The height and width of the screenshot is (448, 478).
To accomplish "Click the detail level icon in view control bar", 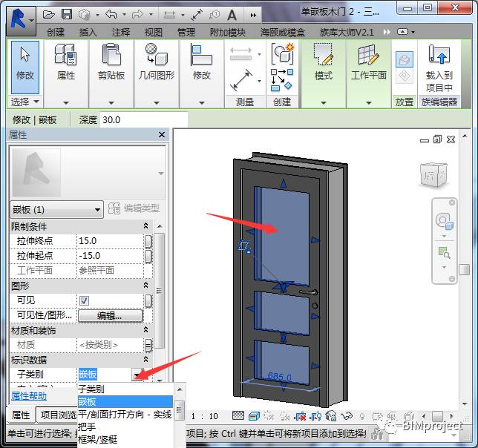I will [238, 415].
